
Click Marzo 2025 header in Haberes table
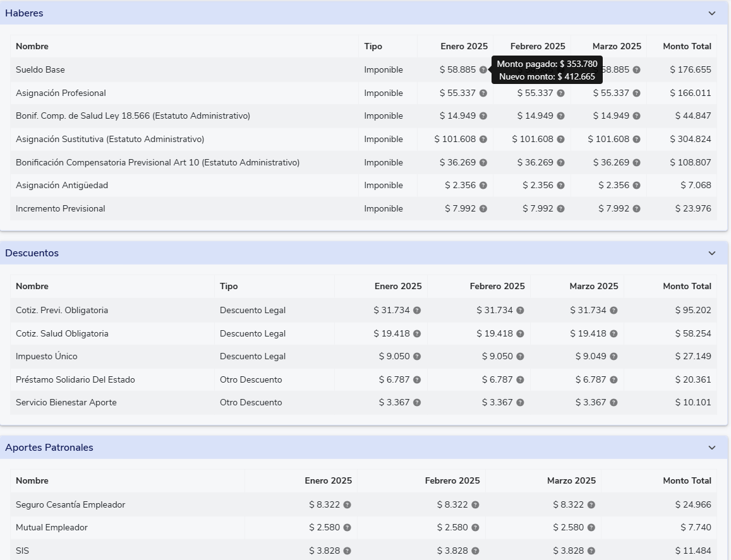(617, 46)
